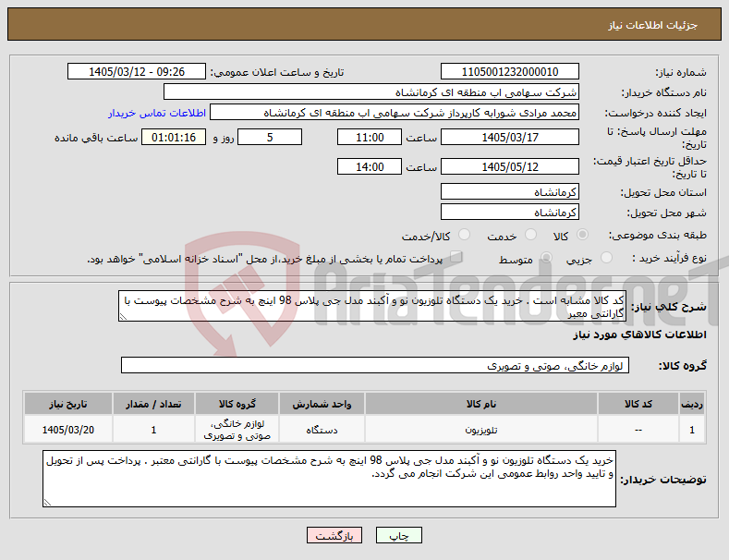Viewport: 729px width, 560px height.
Task: Click the توضیحات خریدار text area
Action: click(329, 479)
